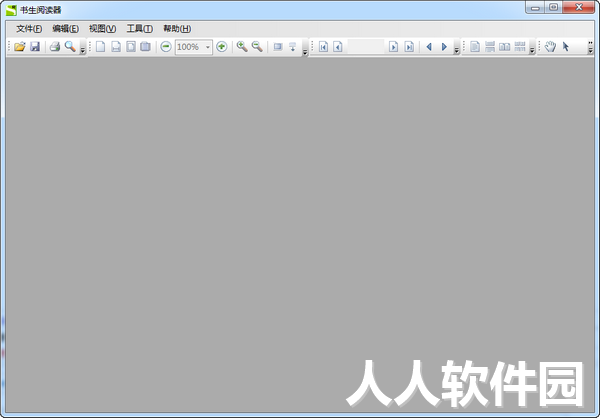
Task: Open the 帮助(H) menu
Action: (177, 29)
